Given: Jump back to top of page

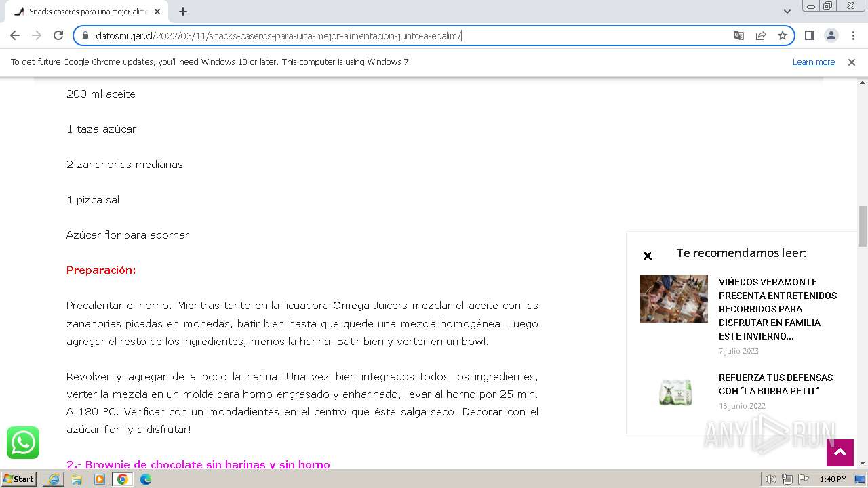Looking at the screenshot, I should 840,453.
